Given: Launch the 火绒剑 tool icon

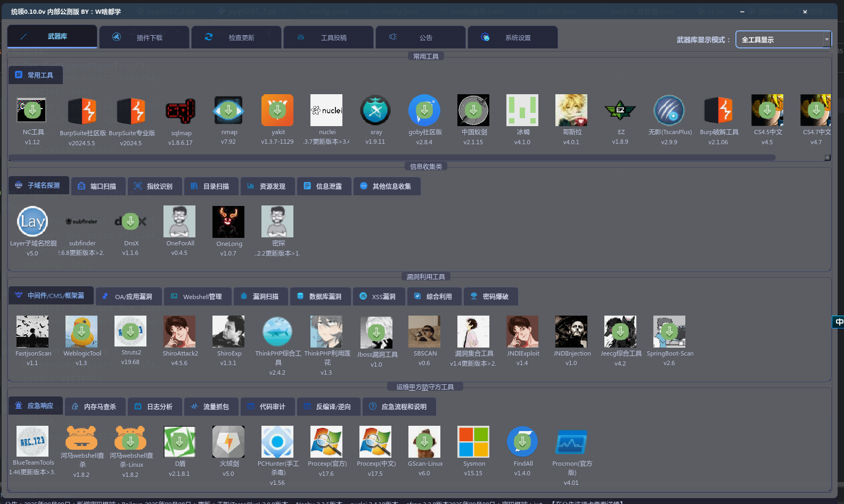Looking at the screenshot, I should click(x=228, y=442).
